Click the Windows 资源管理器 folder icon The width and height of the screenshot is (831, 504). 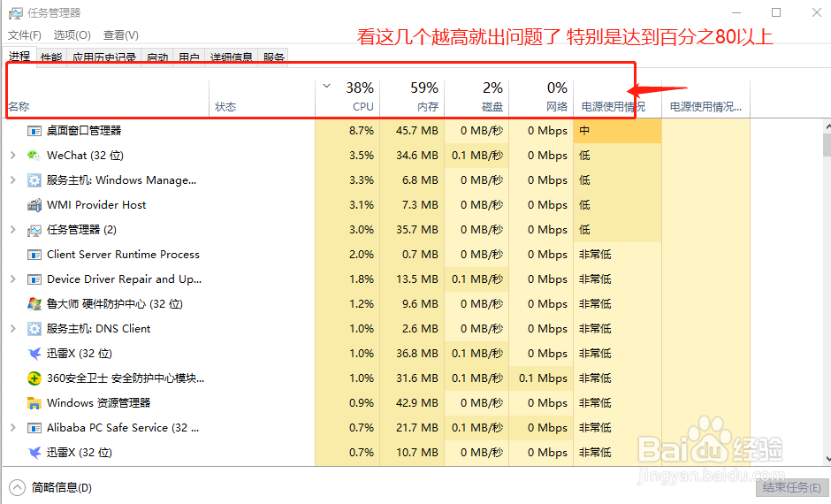coord(34,403)
